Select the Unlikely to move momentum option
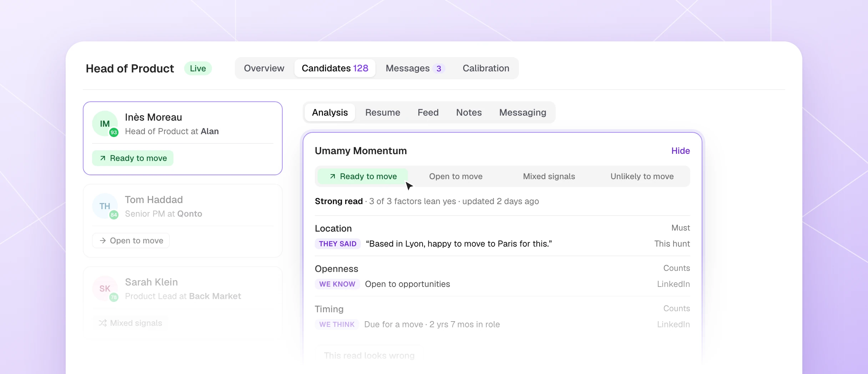The width and height of the screenshot is (868, 374). (642, 176)
